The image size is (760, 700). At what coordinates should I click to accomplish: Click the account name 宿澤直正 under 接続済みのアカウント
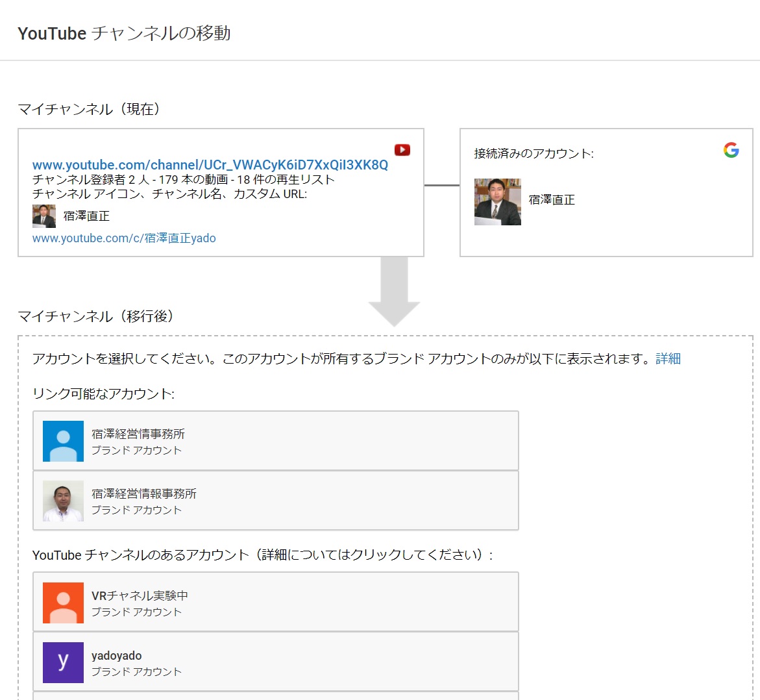(552, 200)
